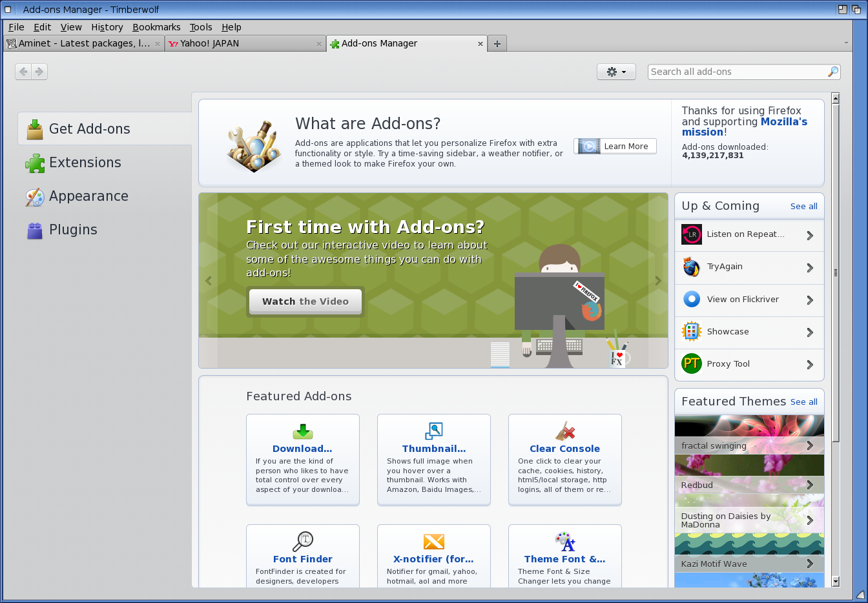Viewport: 868px width, 603px height.
Task: Click the Theme Font & Size icon
Action: point(565,542)
